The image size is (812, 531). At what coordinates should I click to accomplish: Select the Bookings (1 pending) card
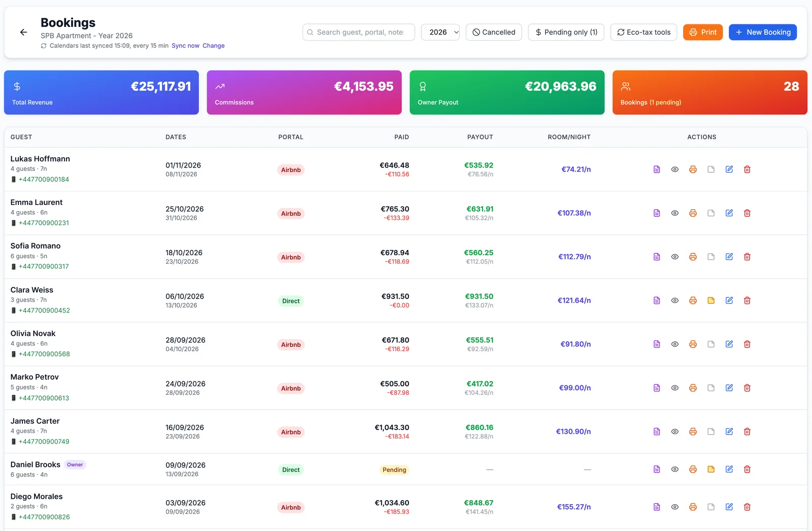(710, 92)
